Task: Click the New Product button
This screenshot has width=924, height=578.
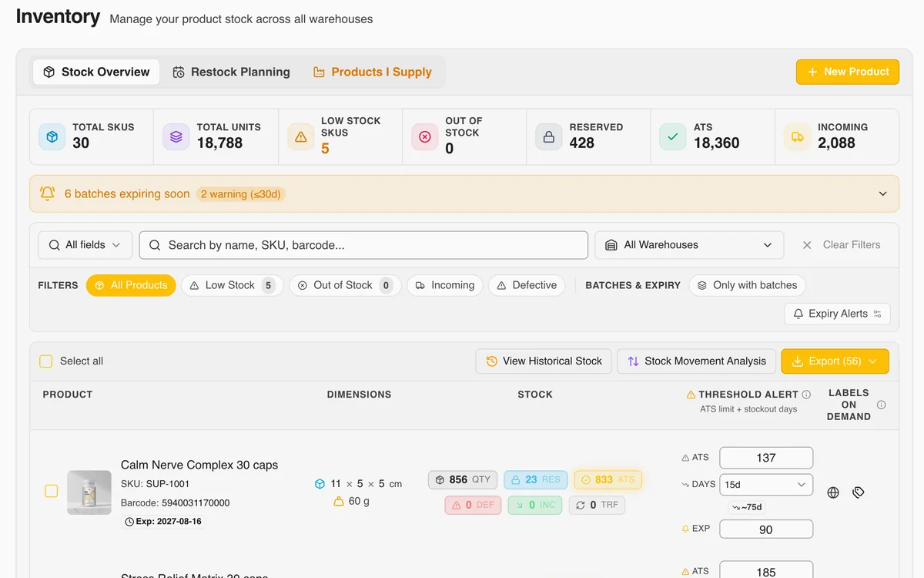Action: coord(848,72)
